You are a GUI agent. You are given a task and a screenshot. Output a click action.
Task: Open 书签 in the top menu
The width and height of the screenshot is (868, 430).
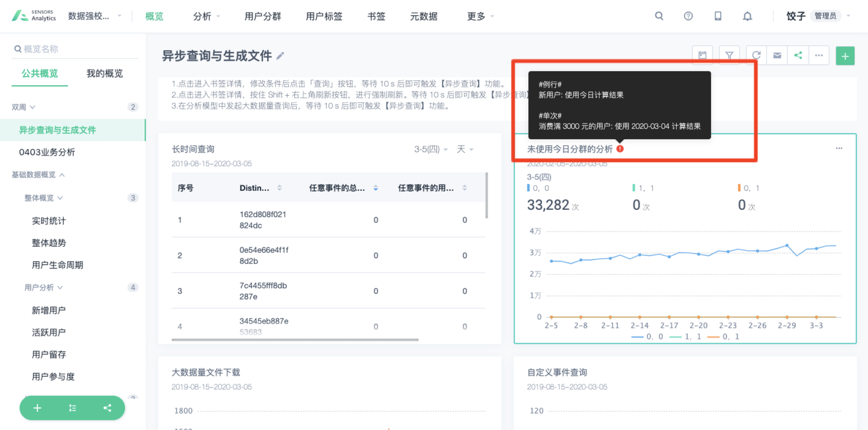tap(376, 16)
